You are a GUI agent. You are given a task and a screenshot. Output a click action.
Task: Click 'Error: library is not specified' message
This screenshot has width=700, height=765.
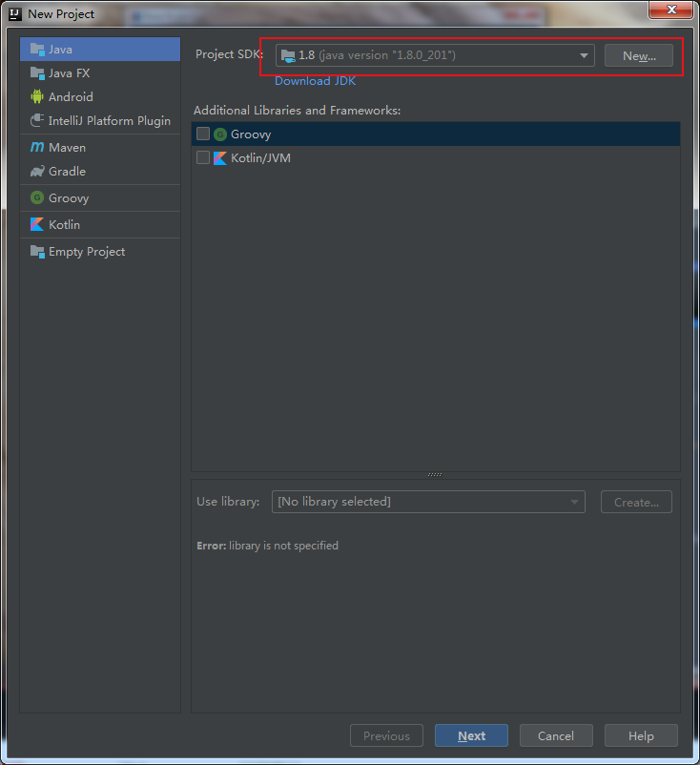pos(267,546)
